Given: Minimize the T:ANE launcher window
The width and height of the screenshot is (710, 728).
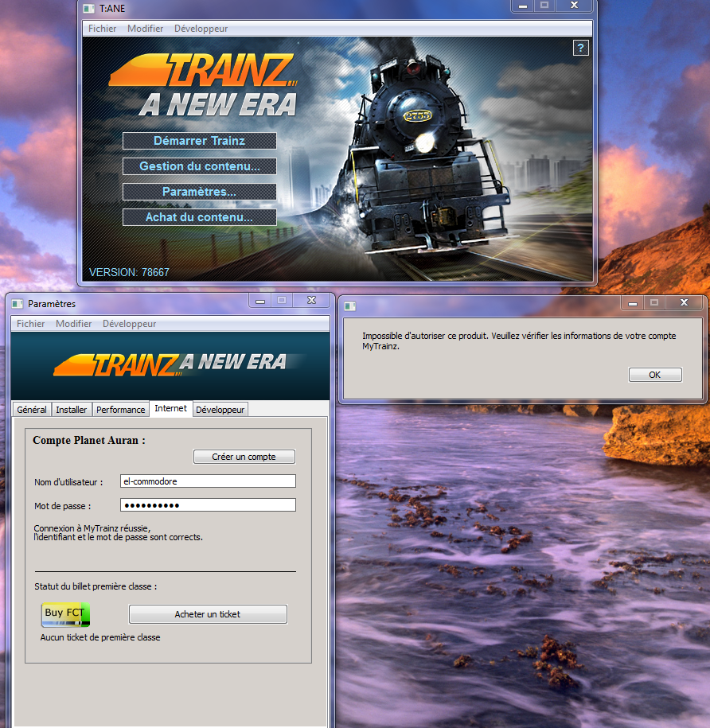Looking at the screenshot, I should 523,6.
